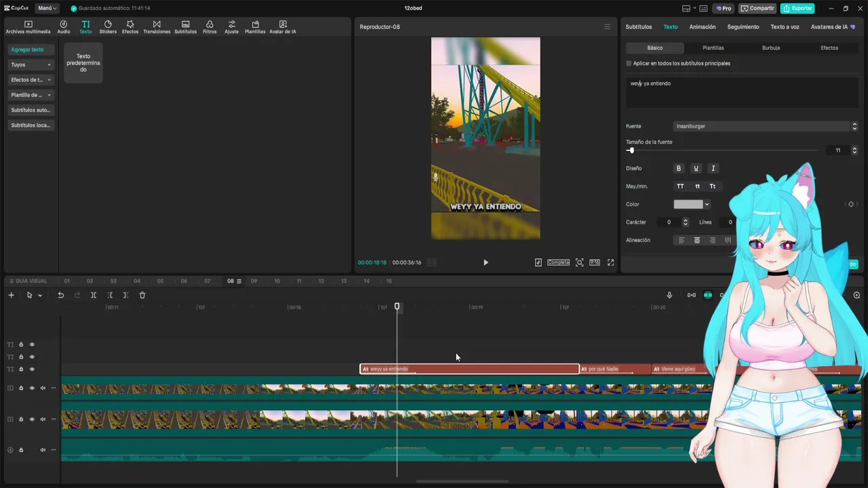Center-align the text
This screenshot has height=488, width=868.
click(x=696, y=241)
